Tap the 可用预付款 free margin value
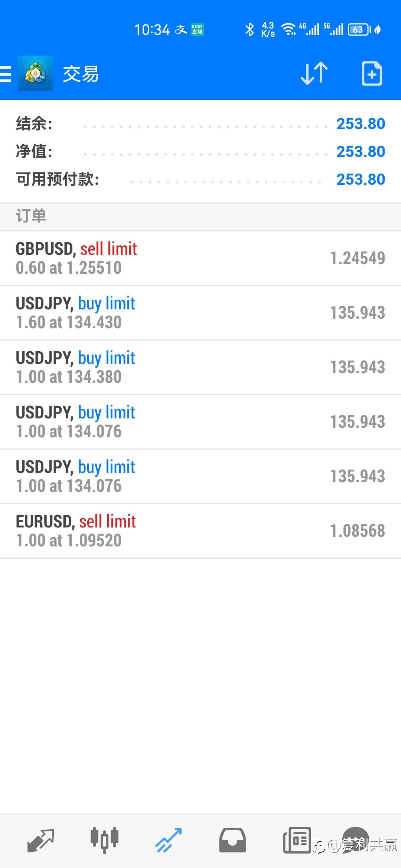 [361, 180]
